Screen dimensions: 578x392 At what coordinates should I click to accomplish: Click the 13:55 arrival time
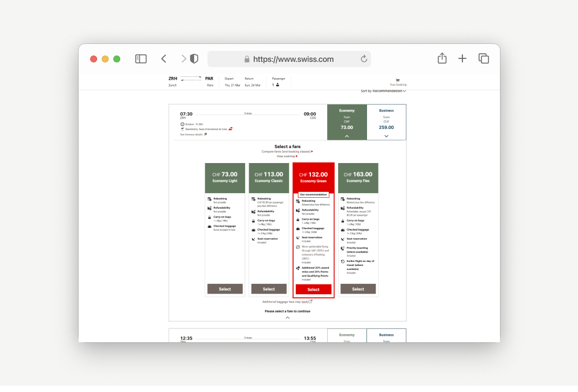310,338
